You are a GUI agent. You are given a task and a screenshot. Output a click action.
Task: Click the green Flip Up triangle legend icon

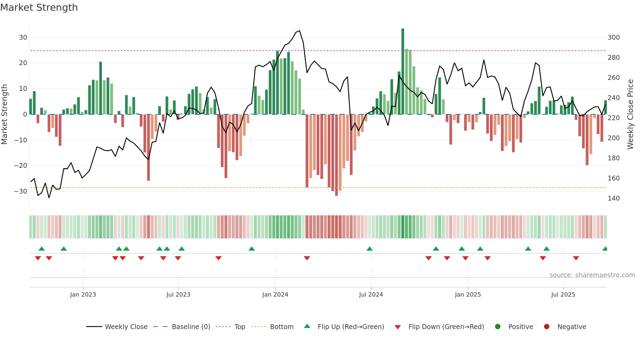click(307, 326)
